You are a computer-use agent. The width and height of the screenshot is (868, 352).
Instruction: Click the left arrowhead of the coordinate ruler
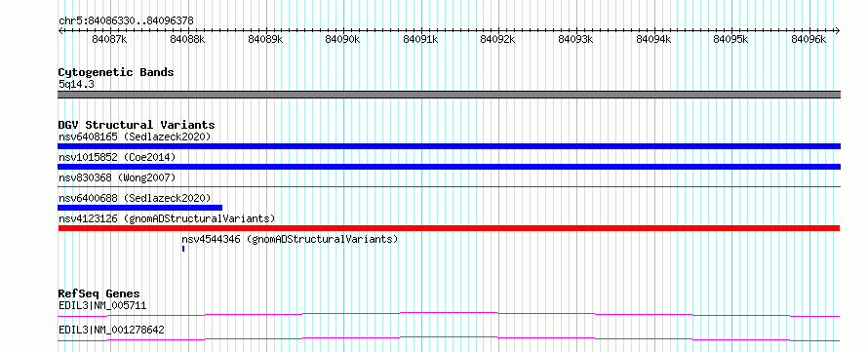[x=60, y=30]
